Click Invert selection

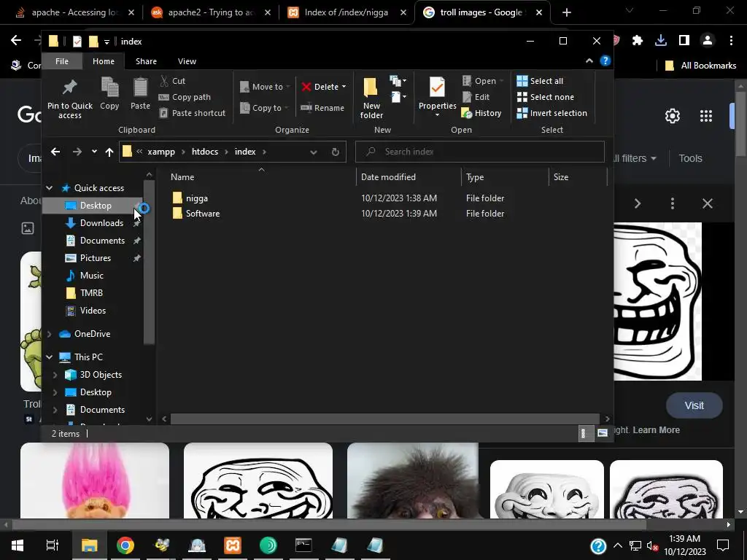[551, 113]
